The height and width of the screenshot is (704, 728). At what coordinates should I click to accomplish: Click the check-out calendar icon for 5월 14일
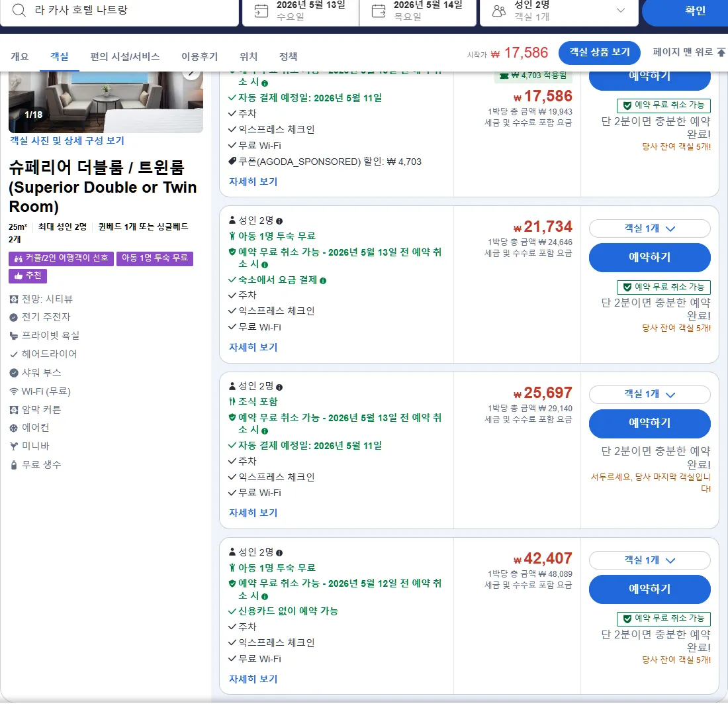pos(379,11)
